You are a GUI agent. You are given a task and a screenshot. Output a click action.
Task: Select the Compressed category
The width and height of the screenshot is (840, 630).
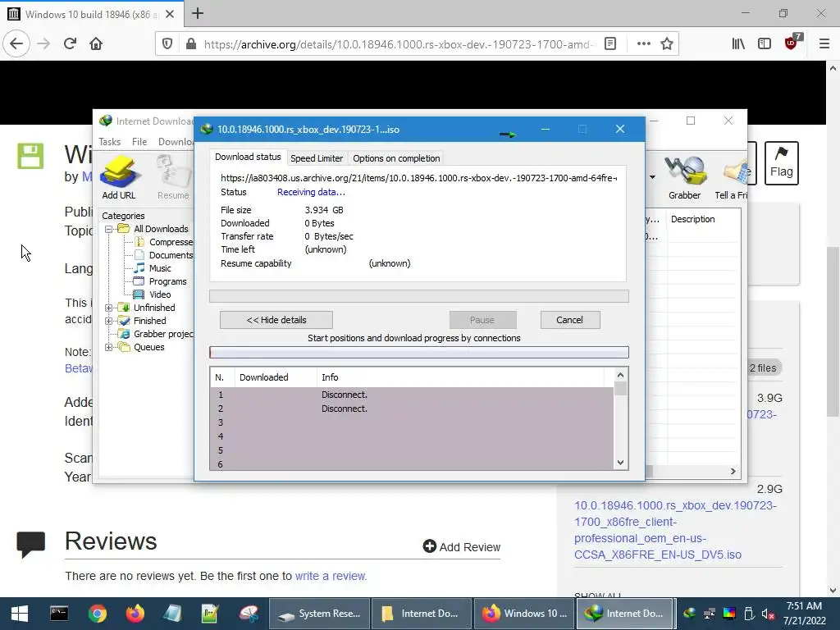(171, 242)
